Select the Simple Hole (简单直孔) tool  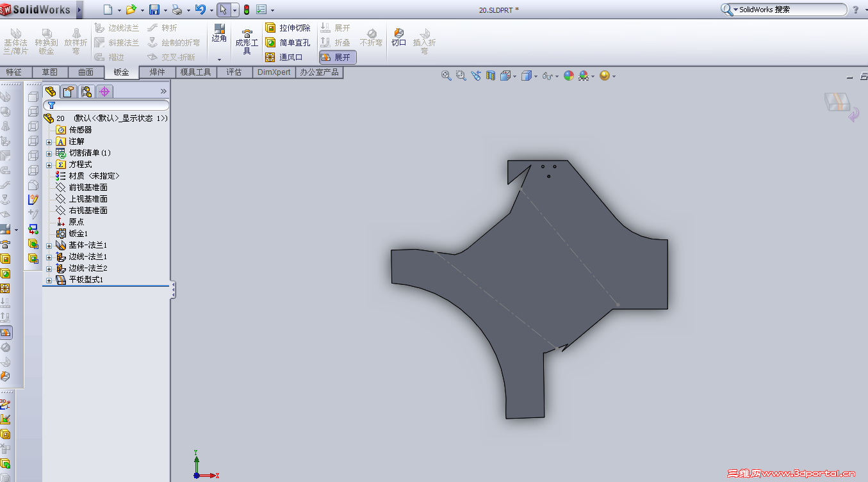(288, 43)
